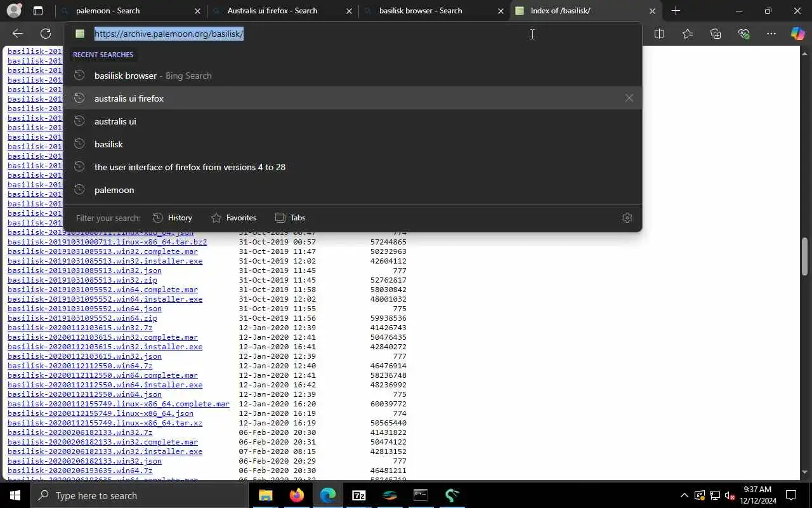Open basilisk-20200206193635.win64.7z link
Image resolution: width=812 pixels, height=508 pixels.
pos(80,471)
